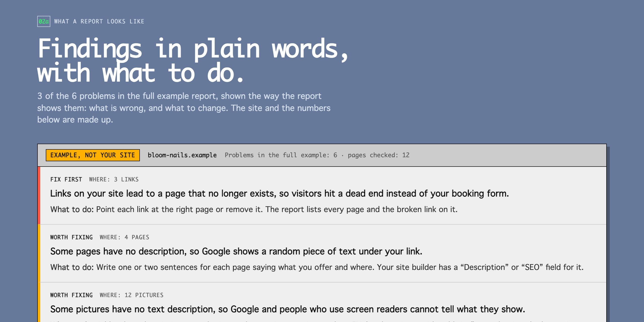Click finding 'Some pictures have no text description'

(x=288, y=309)
